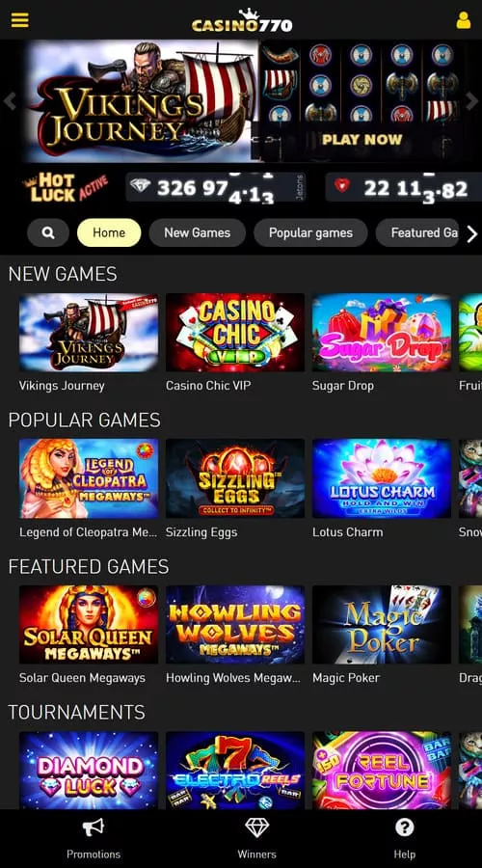Open Winners diamond icon
The image size is (482, 868).
(256, 828)
